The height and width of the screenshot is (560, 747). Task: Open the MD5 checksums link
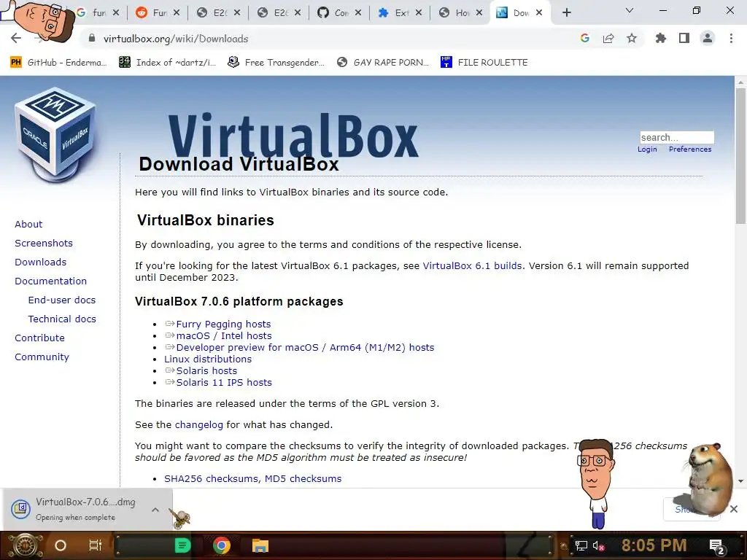(303, 478)
